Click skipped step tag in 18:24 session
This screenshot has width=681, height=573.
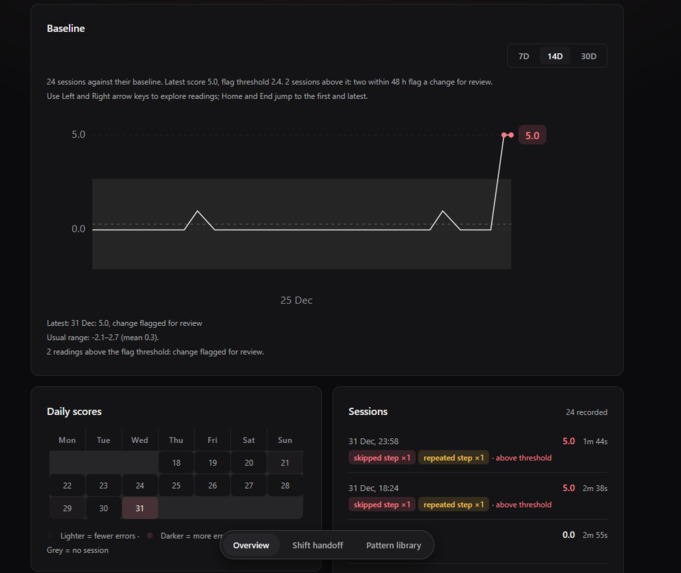382,504
